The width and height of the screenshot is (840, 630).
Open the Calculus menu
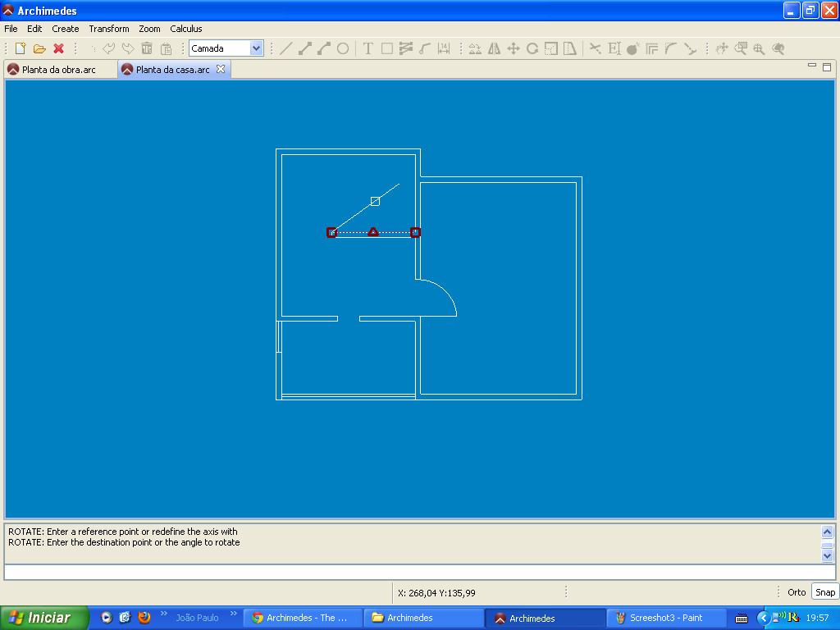[x=186, y=29]
